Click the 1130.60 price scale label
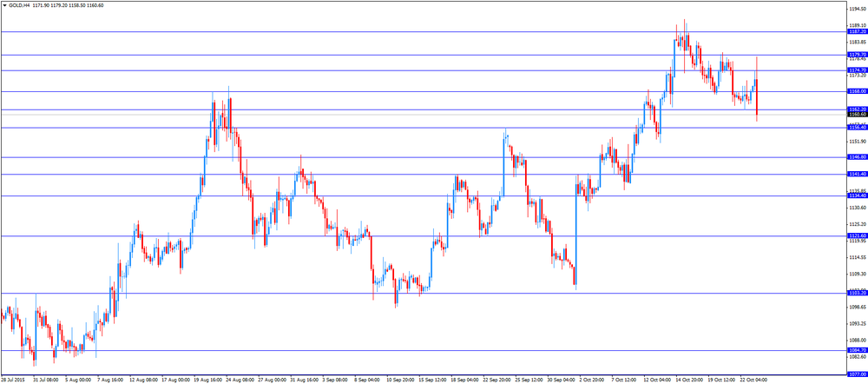868x384 pixels. pos(857,208)
